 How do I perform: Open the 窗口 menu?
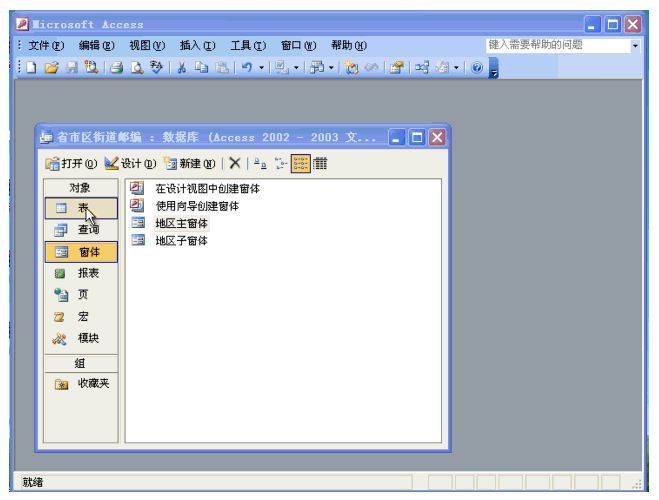pos(298,45)
